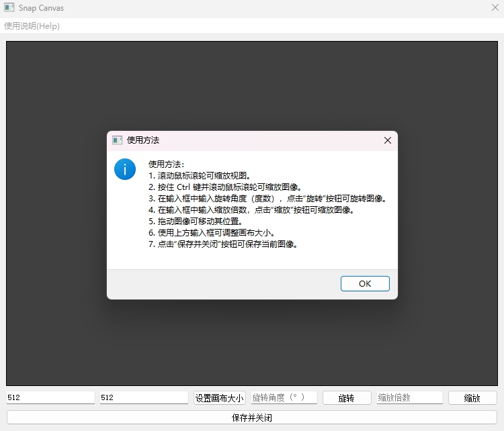
Task: Click the blue information icon in dialog
Action: (125, 169)
